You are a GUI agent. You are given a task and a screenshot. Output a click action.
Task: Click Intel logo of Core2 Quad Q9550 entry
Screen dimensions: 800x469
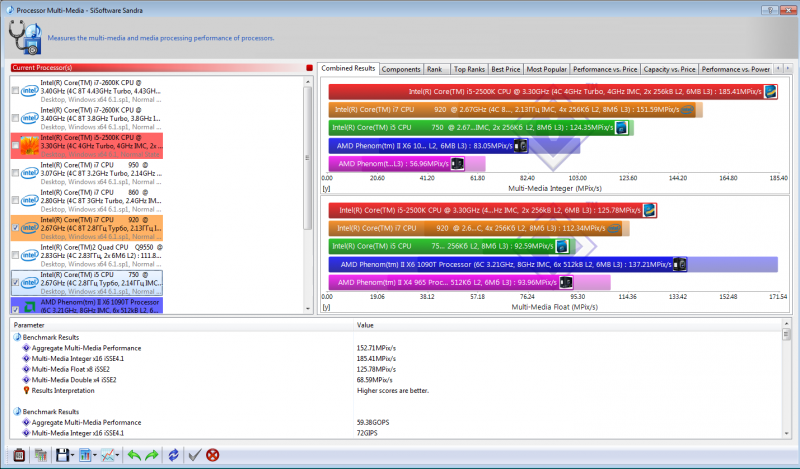tap(30, 255)
